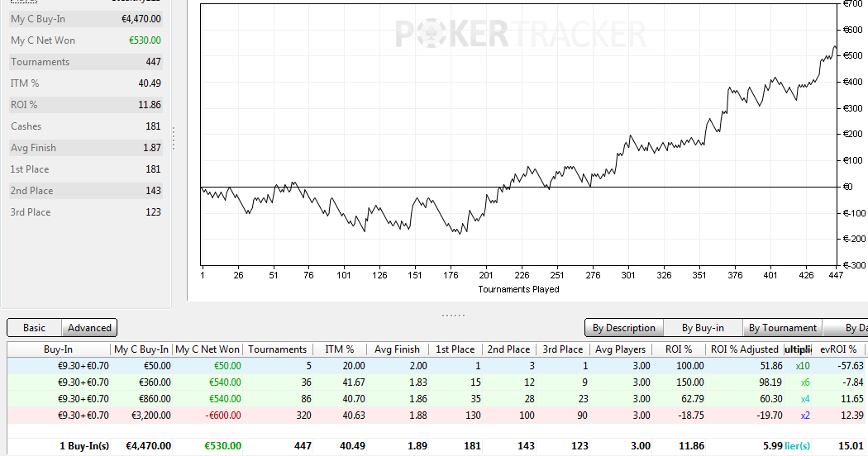This screenshot has width=868, height=456.
Task: Click the x10 multiplier link
Action: 803,366
